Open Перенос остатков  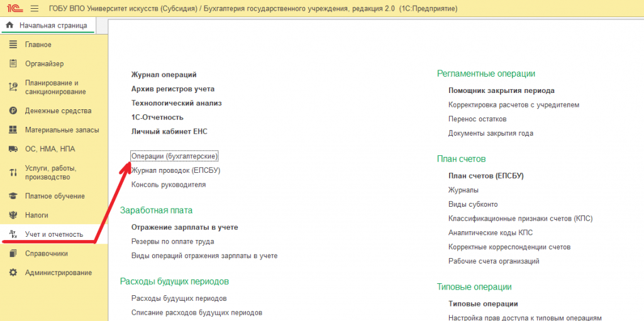click(477, 119)
